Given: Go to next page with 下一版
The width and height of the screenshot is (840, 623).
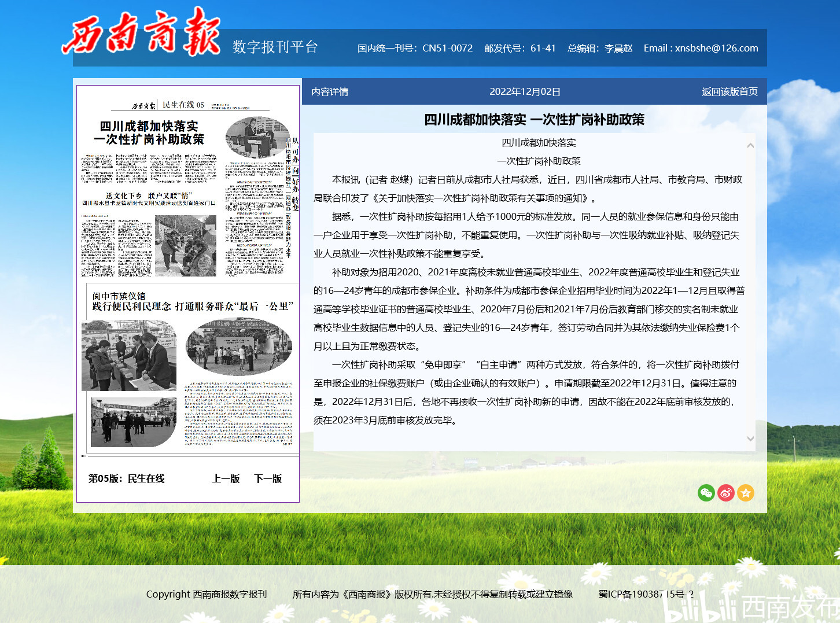Looking at the screenshot, I should pos(268,478).
